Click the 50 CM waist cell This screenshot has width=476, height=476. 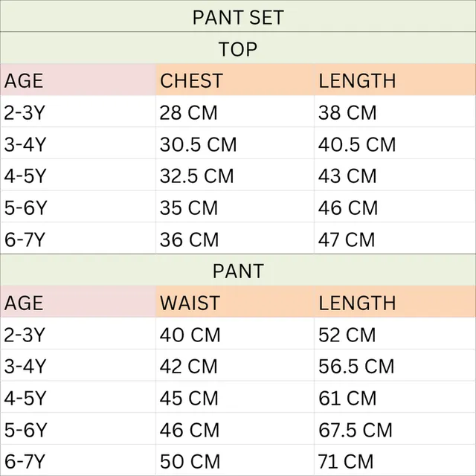[235, 460]
